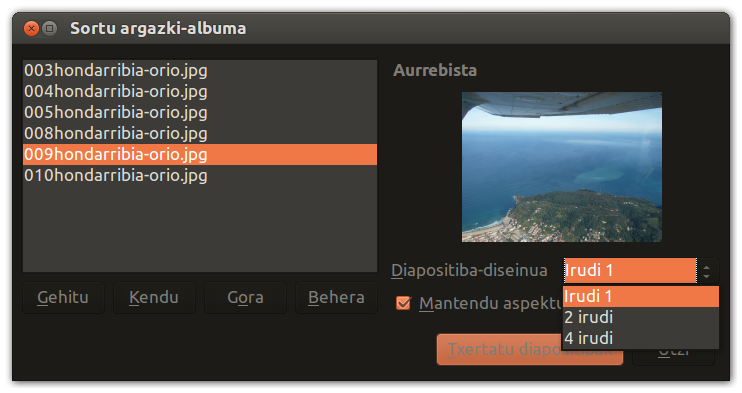Screen dimensions: 742x393
Task: Choose Irudi 1 option in dropdown list
Action: [641, 296]
